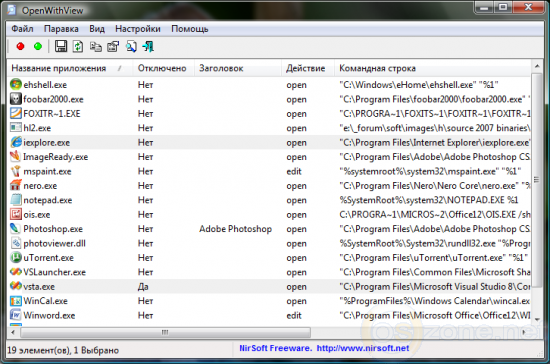Screen dimensions: 550x364
Task: Maximize the OpenWithView window
Action: pyautogui.click(x=503, y=7)
